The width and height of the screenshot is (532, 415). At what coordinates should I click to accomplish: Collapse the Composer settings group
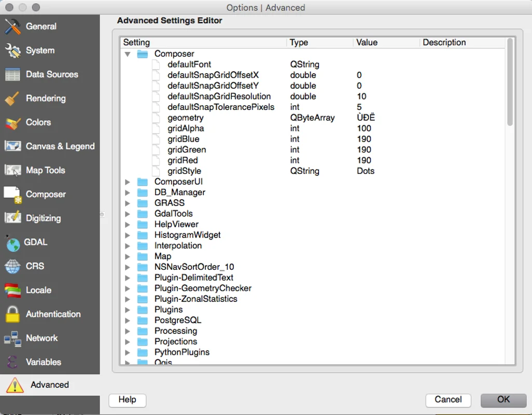128,54
